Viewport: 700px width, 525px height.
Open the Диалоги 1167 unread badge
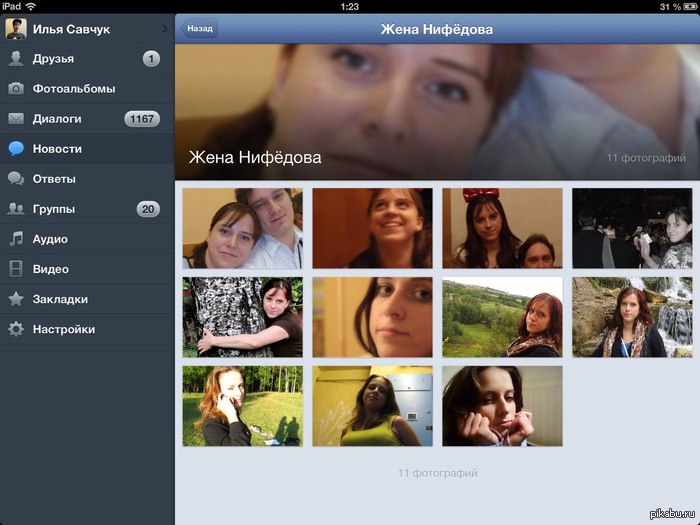[142, 119]
